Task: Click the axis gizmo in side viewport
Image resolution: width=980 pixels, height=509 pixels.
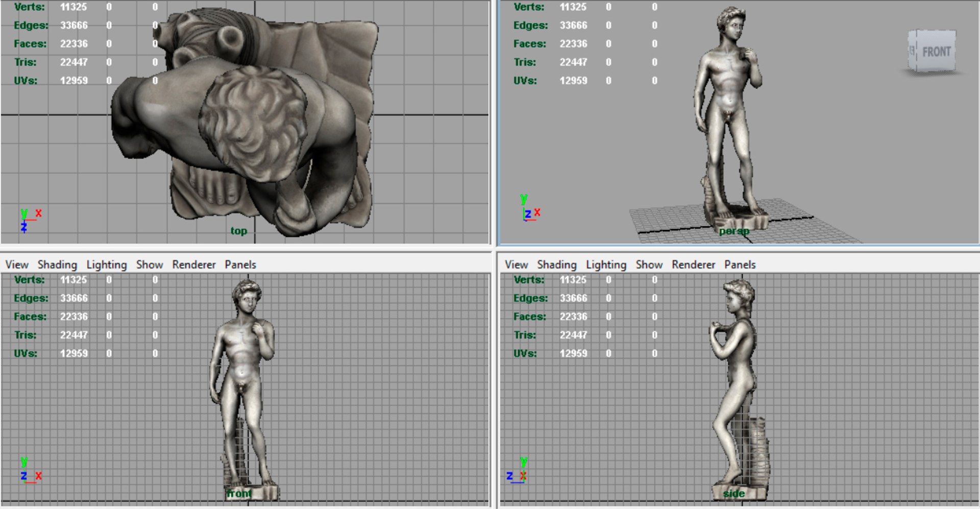Action: tap(517, 470)
